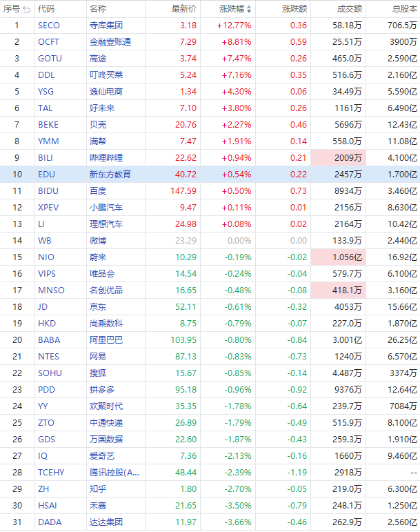This screenshot has width=420, height=532.
Task: Open stock code ZTO
Action: coord(46,423)
